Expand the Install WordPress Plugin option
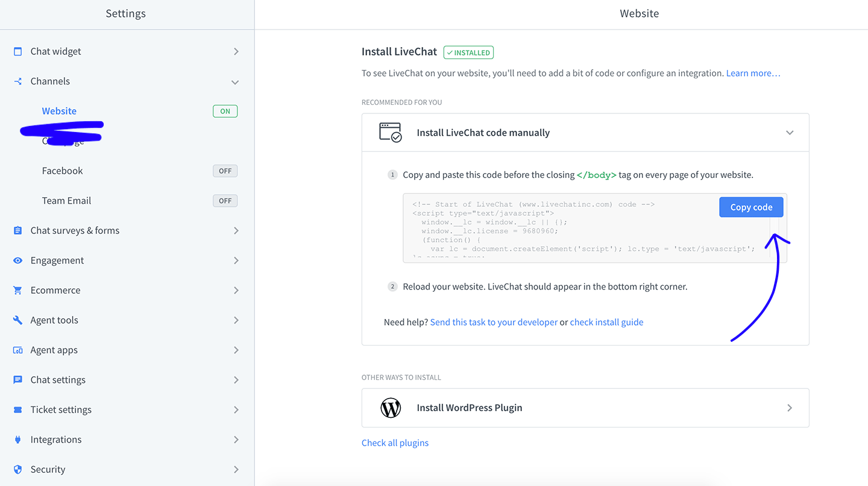 [790, 408]
